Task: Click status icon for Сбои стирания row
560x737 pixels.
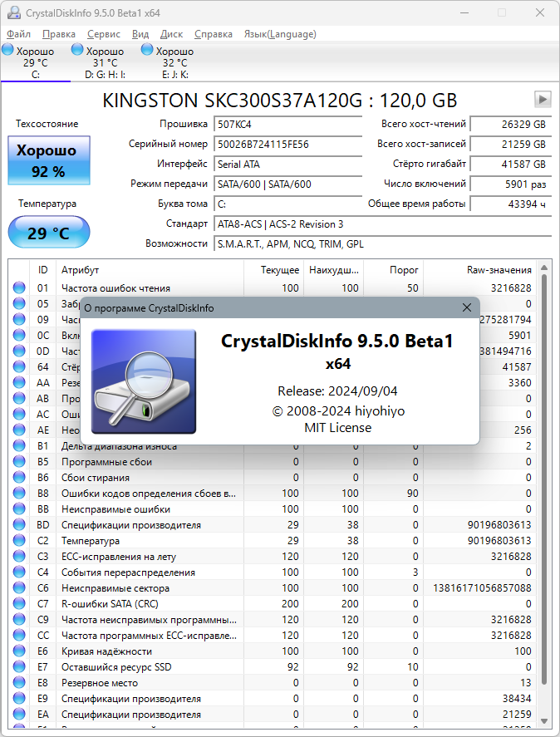Action: tap(19, 477)
